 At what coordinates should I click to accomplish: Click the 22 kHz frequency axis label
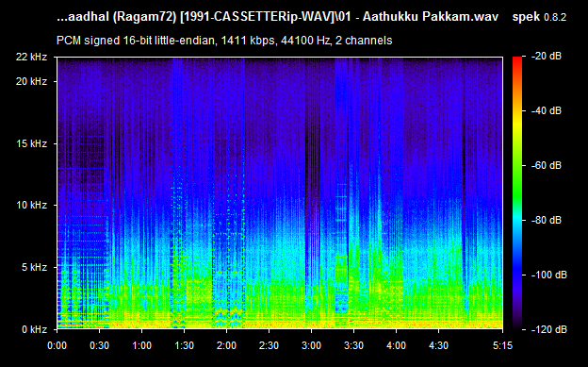click(31, 58)
